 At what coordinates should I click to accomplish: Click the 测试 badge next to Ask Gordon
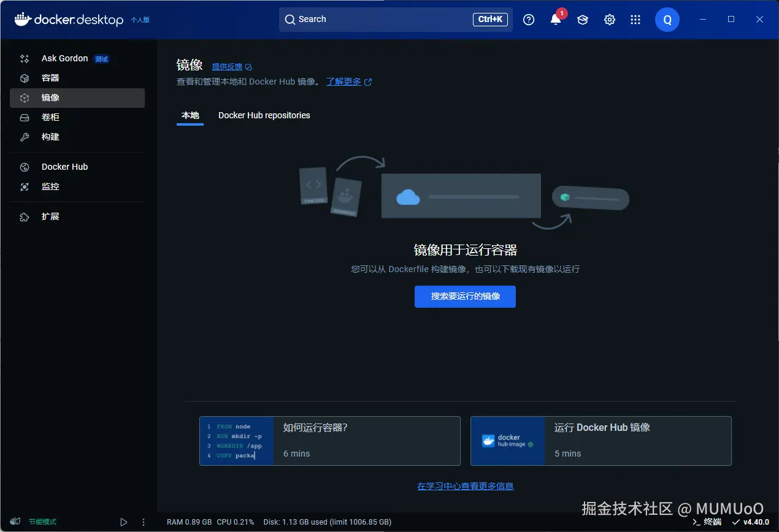[x=102, y=59]
